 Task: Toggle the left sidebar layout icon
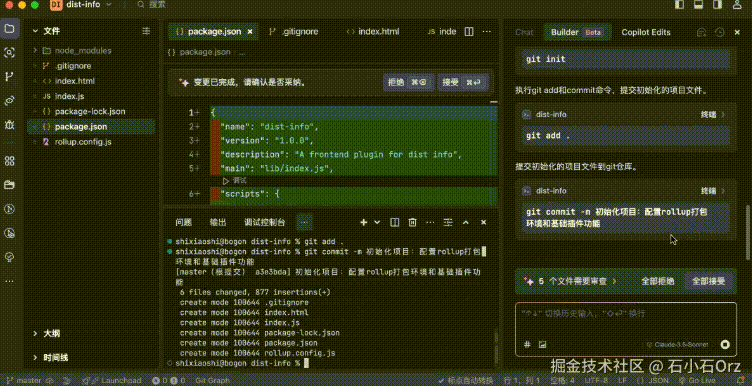pos(680,5)
